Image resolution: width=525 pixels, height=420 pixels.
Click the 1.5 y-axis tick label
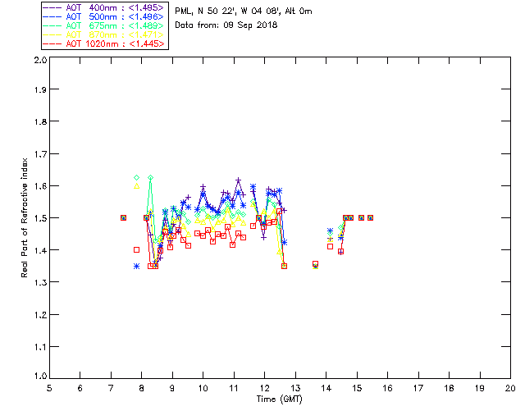[x=40, y=218]
